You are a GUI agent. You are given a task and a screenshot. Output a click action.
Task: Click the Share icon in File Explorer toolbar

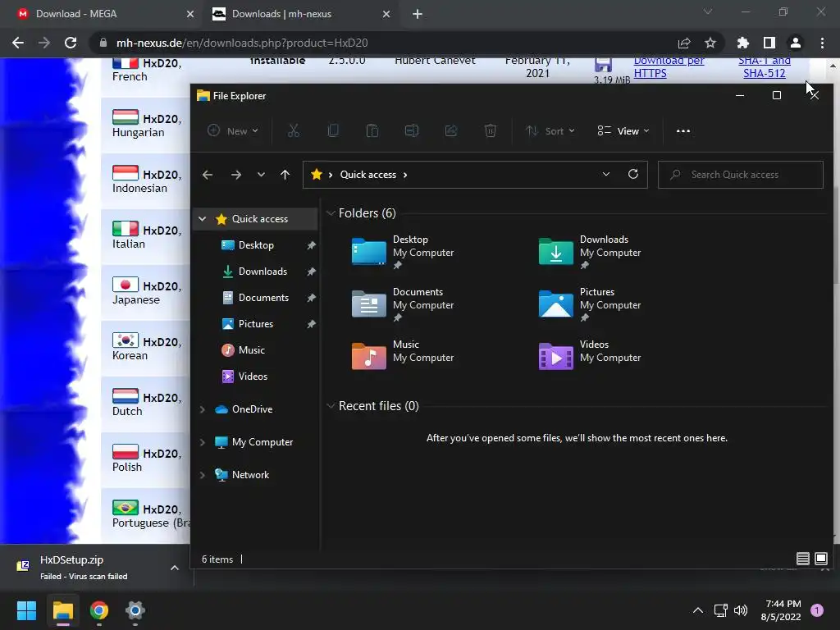click(451, 130)
